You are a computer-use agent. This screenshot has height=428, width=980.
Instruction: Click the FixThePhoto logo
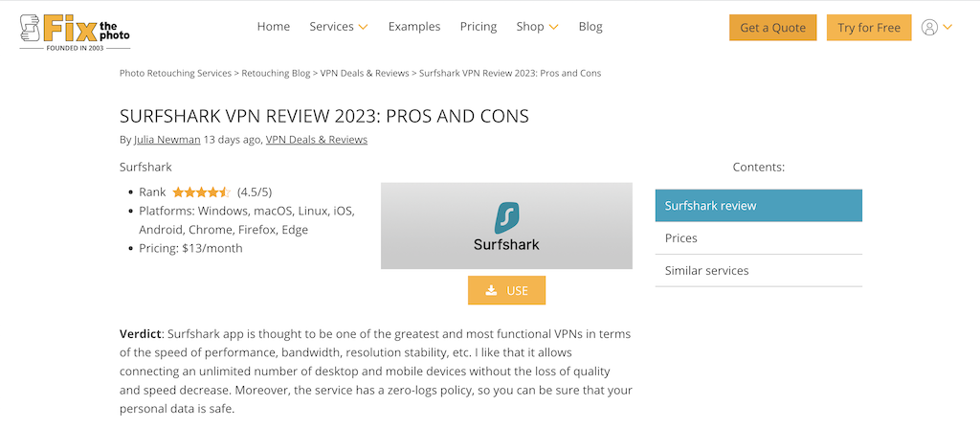click(75, 32)
